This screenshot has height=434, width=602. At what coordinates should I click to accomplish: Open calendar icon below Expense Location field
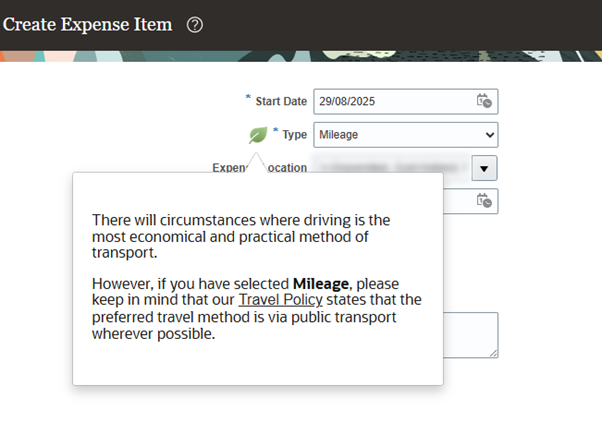pyautogui.click(x=484, y=201)
